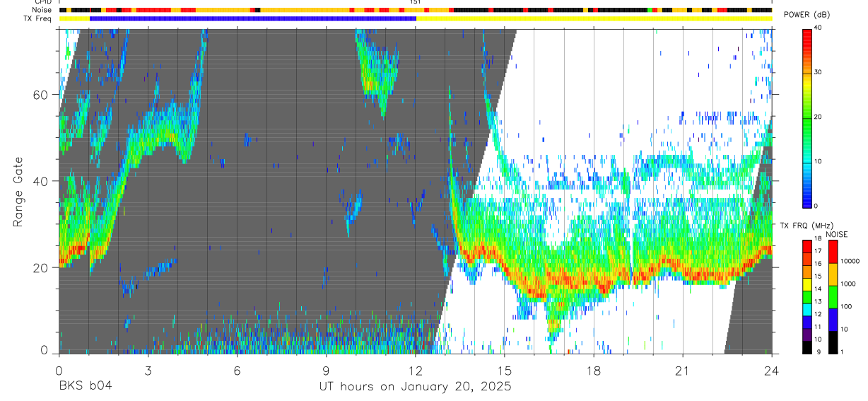868x401 pixels.
Task: Click the 'UT hours on January 20, 2025' label
Action: [415, 387]
